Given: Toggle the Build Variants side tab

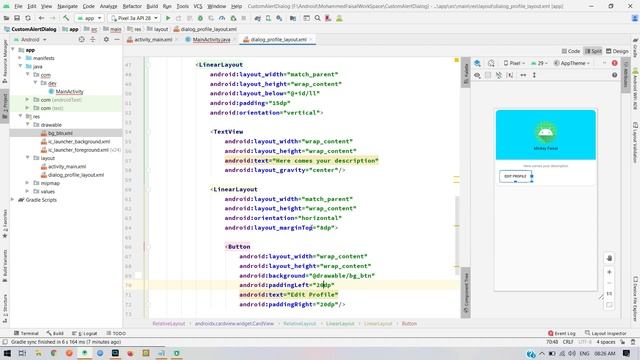Looking at the screenshot, I should tap(5, 266).
